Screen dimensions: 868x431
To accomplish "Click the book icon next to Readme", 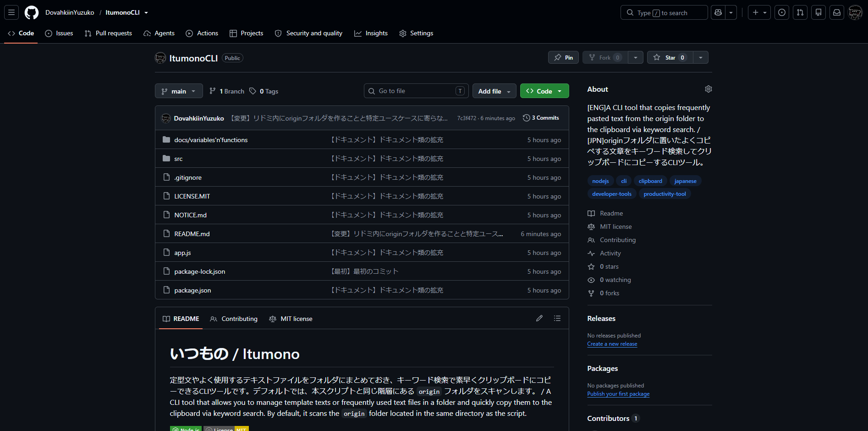I will pyautogui.click(x=591, y=213).
